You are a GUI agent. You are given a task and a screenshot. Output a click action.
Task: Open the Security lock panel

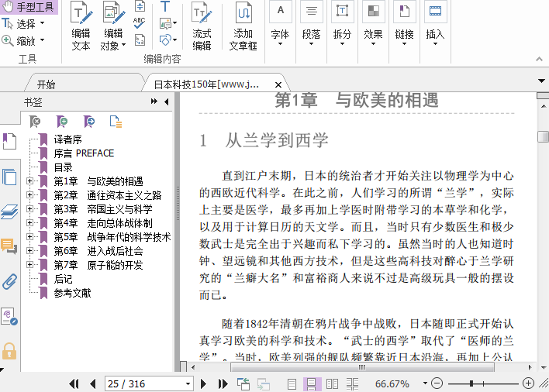[9, 352]
